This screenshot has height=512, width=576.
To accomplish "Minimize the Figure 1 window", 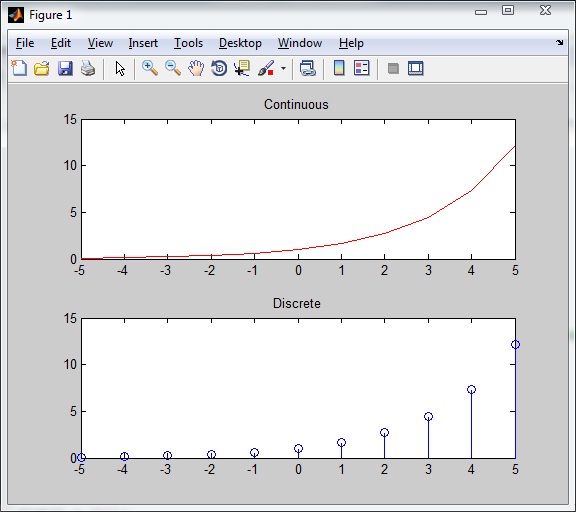I will coord(481,12).
